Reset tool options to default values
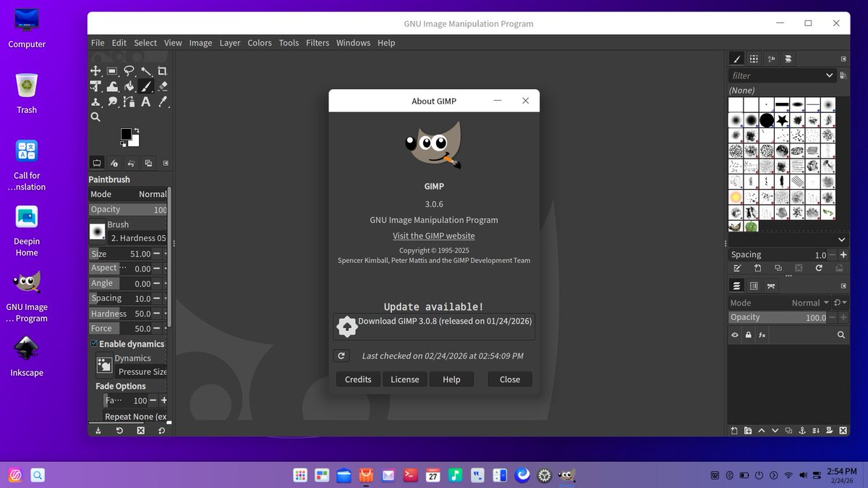868x488 pixels. [x=161, y=431]
